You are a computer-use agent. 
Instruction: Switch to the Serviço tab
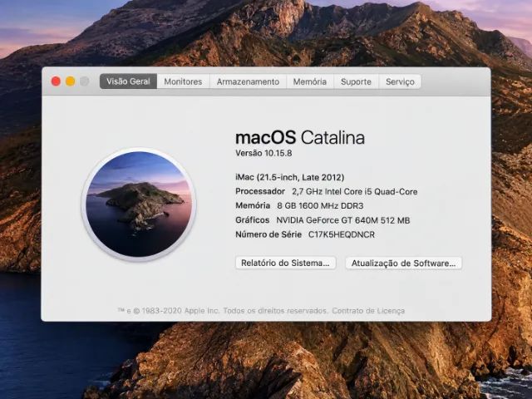(x=400, y=81)
